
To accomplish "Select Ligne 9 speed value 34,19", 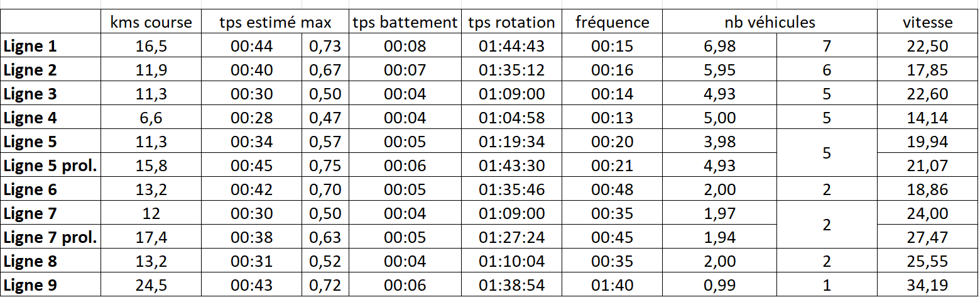I will 927,285.
